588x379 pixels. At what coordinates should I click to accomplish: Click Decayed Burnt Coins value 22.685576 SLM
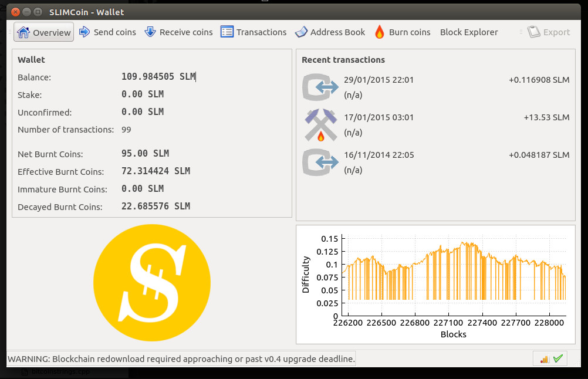click(156, 206)
